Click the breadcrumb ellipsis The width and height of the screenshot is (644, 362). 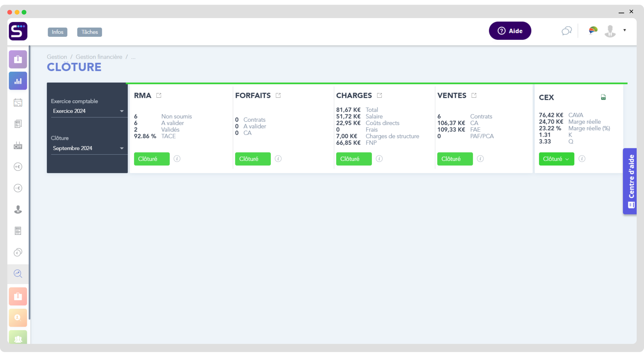pos(133,57)
